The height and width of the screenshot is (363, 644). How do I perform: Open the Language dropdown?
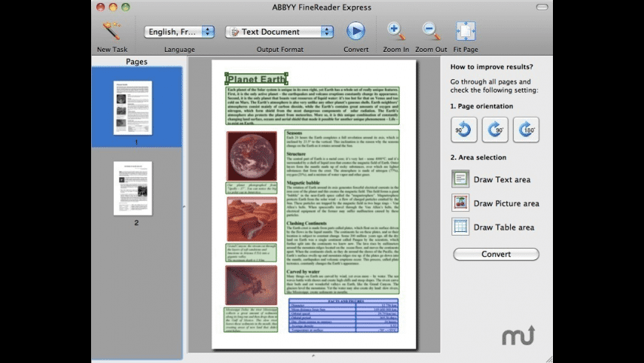[x=179, y=32]
